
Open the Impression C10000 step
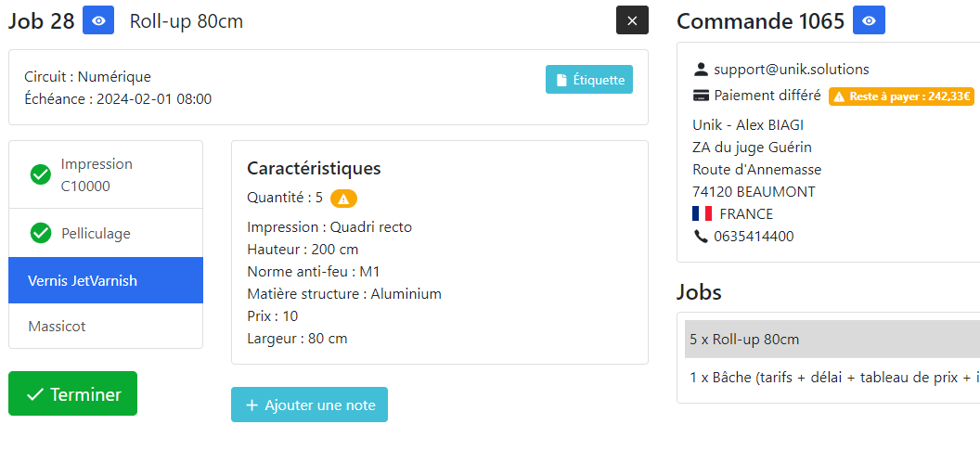106,174
